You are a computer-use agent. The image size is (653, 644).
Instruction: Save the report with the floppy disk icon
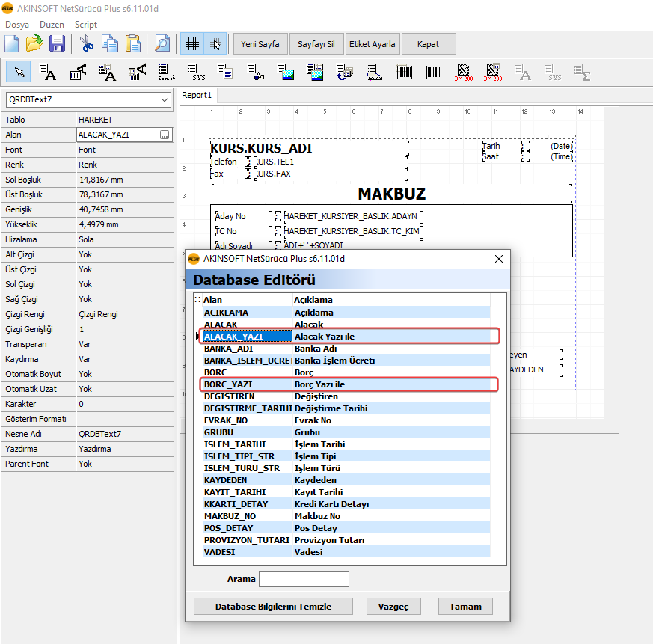point(57,43)
